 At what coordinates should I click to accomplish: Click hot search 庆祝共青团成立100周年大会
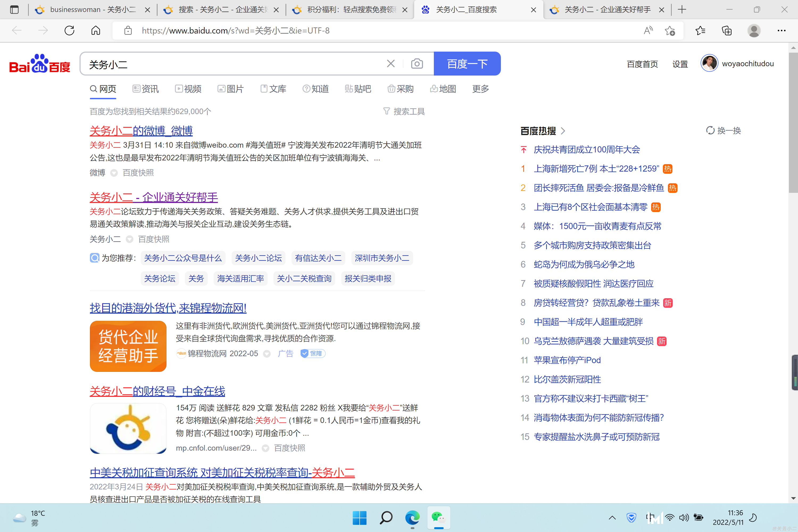coord(587,149)
